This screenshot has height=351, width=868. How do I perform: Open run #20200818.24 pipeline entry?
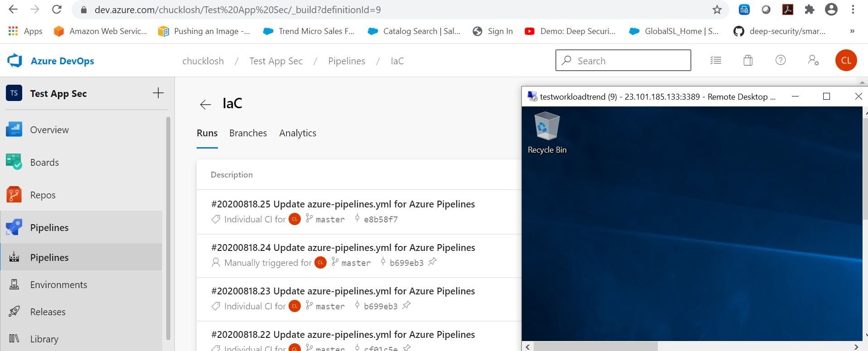click(343, 247)
